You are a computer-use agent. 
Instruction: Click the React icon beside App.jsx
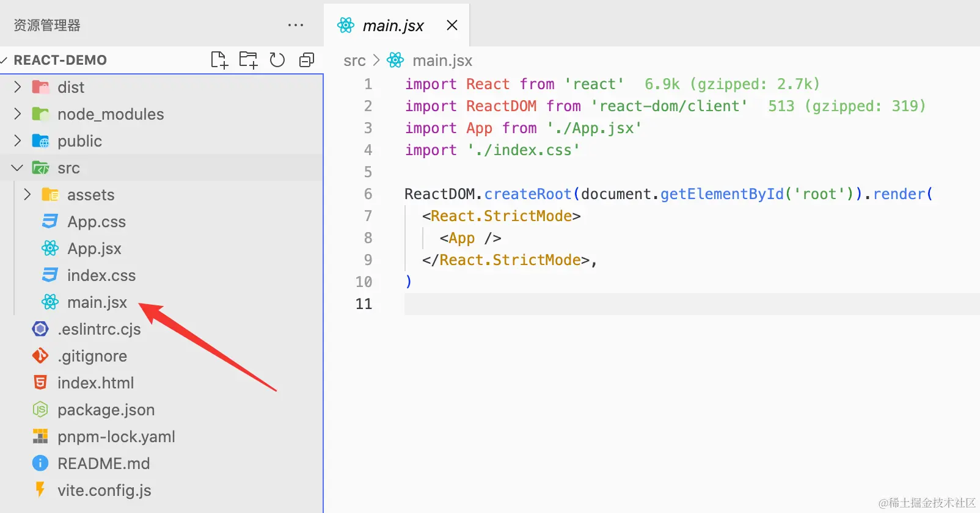click(x=50, y=249)
